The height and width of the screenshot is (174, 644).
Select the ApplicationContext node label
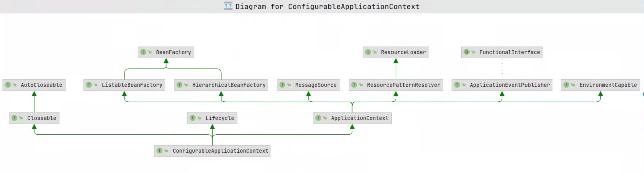[359, 118]
